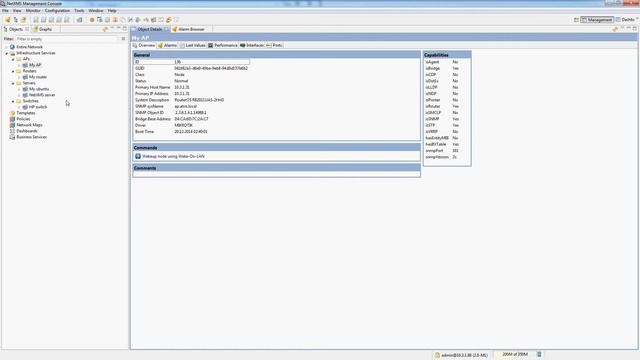Collapse the Switches folder
Screen dimensions: 640x360
13,101
